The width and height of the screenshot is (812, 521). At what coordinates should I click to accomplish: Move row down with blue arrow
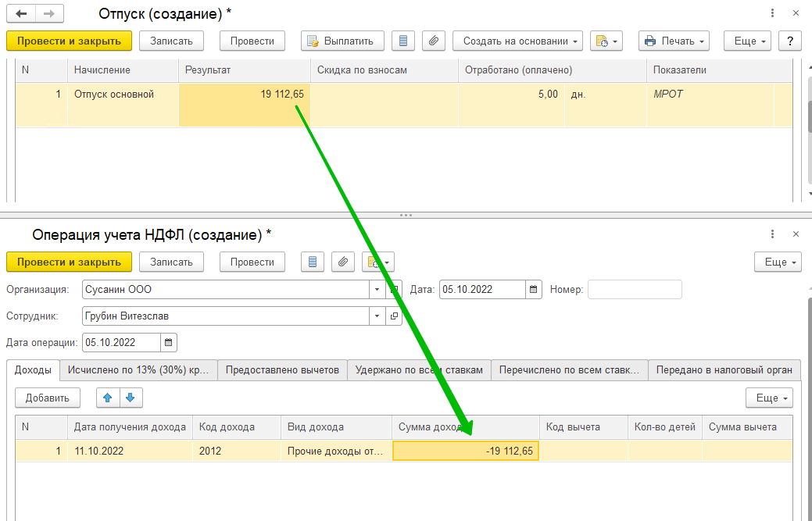(130, 398)
